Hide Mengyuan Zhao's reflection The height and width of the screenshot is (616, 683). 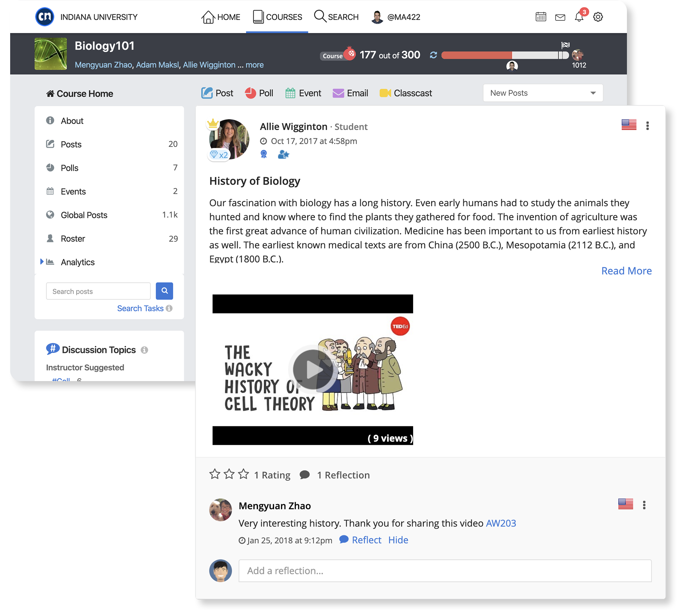[398, 540]
